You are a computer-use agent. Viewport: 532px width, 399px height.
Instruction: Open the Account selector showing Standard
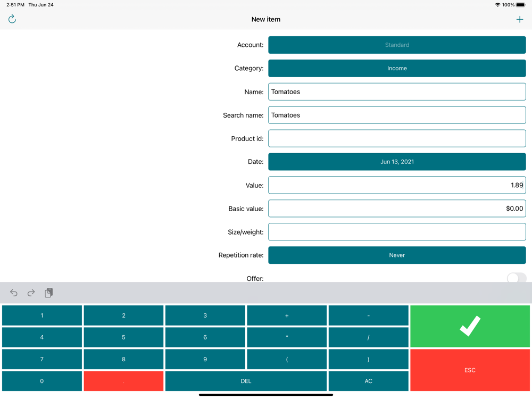click(397, 45)
